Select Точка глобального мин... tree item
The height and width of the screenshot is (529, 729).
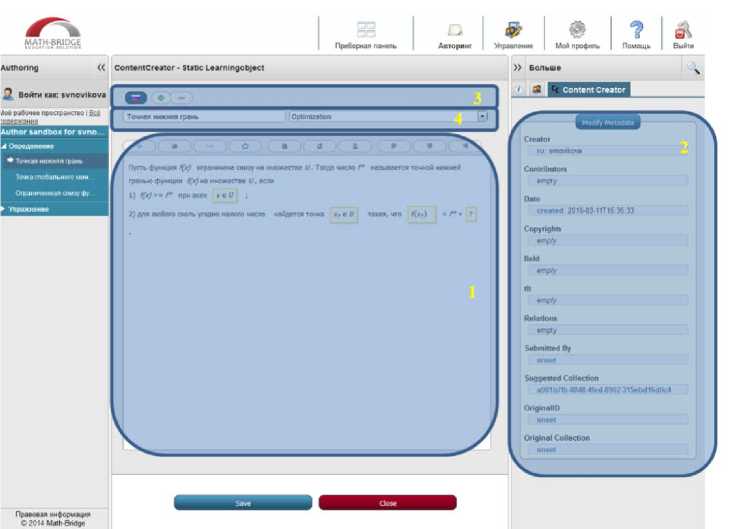pyautogui.click(x=52, y=177)
